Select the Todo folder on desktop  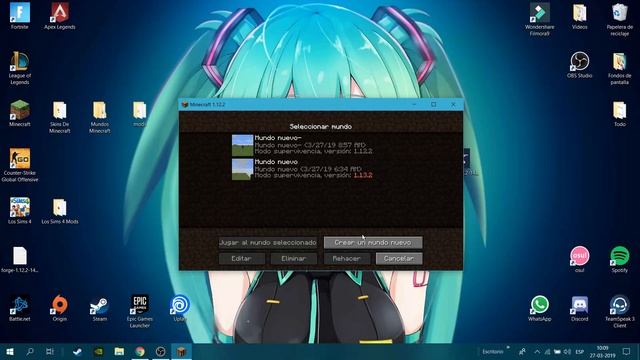click(620, 113)
